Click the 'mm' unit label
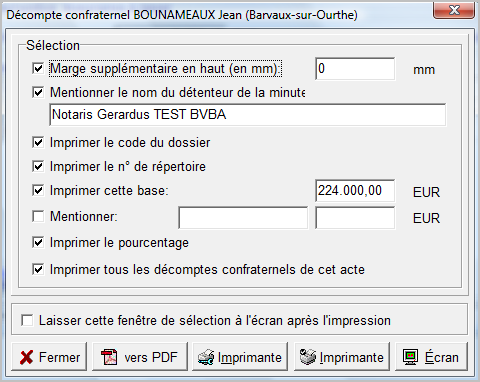Image resolution: width=480 pixels, height=382 pixels. pyautogui.click(x=424, y=70)
